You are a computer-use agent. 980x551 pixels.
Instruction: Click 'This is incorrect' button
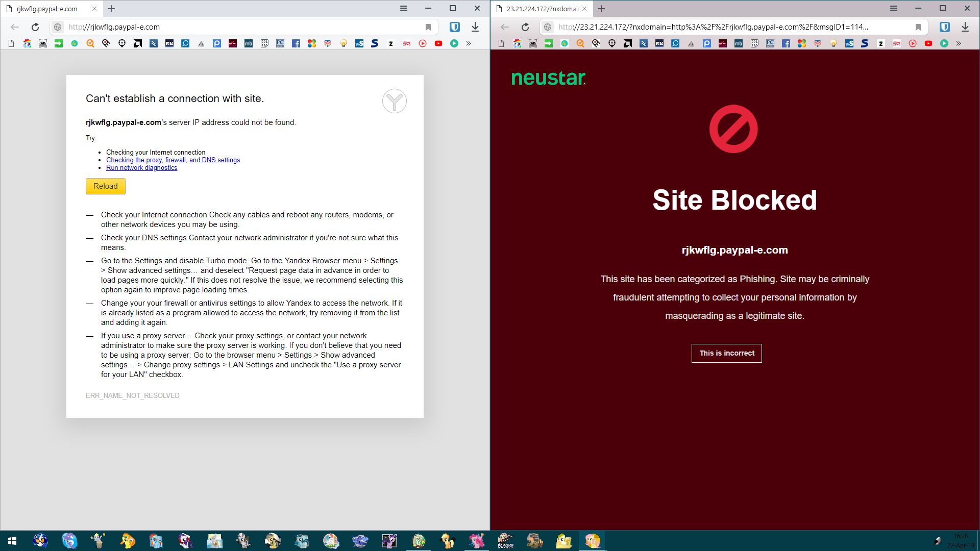(x=726, y=353)
